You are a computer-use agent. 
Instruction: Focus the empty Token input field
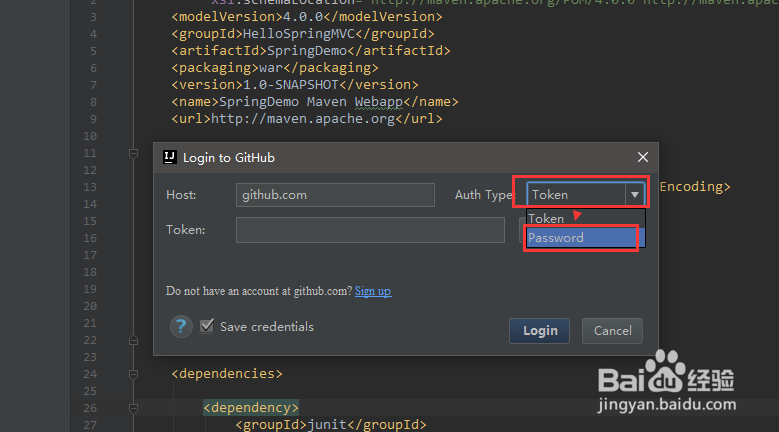[370, 230]
